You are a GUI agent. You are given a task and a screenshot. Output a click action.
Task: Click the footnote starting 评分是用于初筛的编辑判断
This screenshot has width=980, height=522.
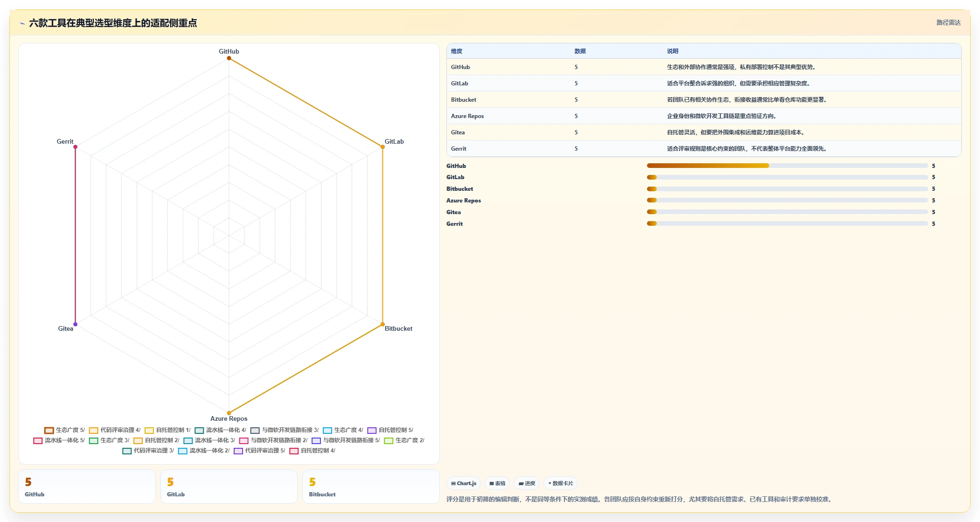640,499
